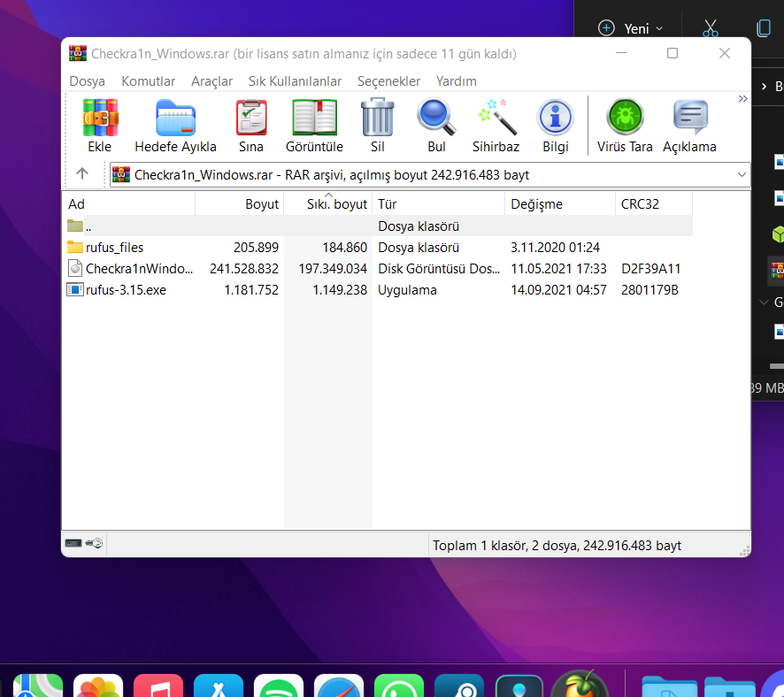Select the rufus_files folder name
The image size is (784, 697).
click(114, 248)
